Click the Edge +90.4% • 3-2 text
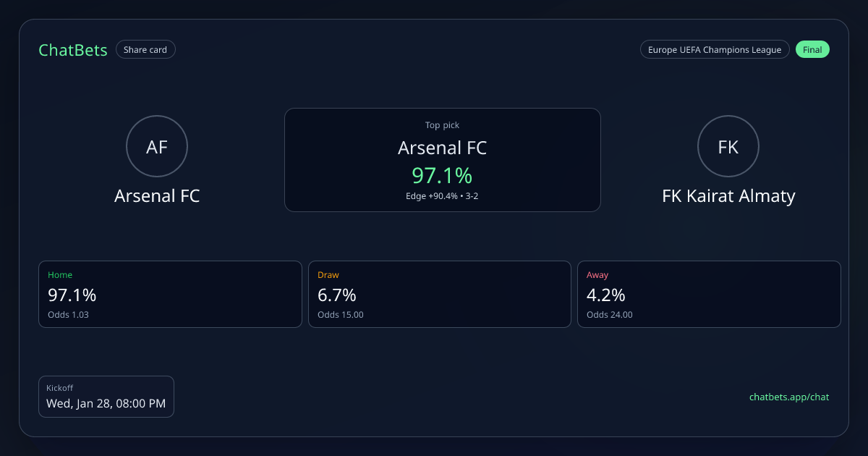Screen dimensions: 868x456 point(442,196)
